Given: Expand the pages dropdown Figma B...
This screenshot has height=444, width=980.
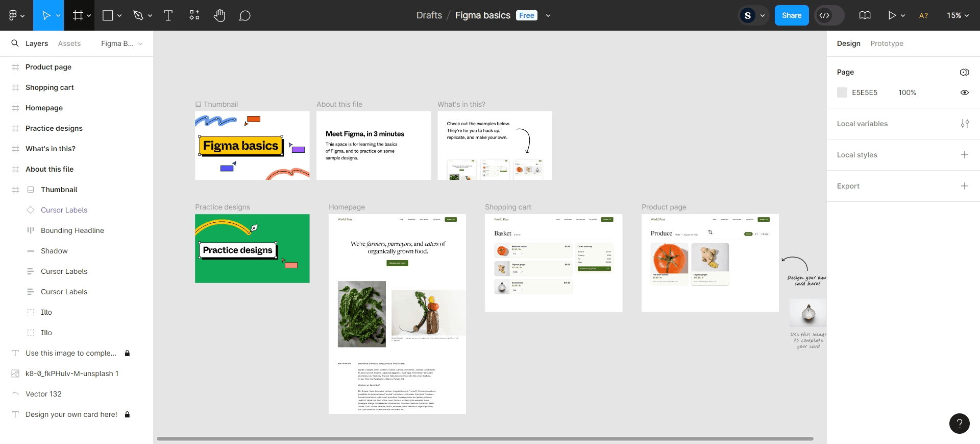Looking at the screenshot, I should tap(122, 43).
